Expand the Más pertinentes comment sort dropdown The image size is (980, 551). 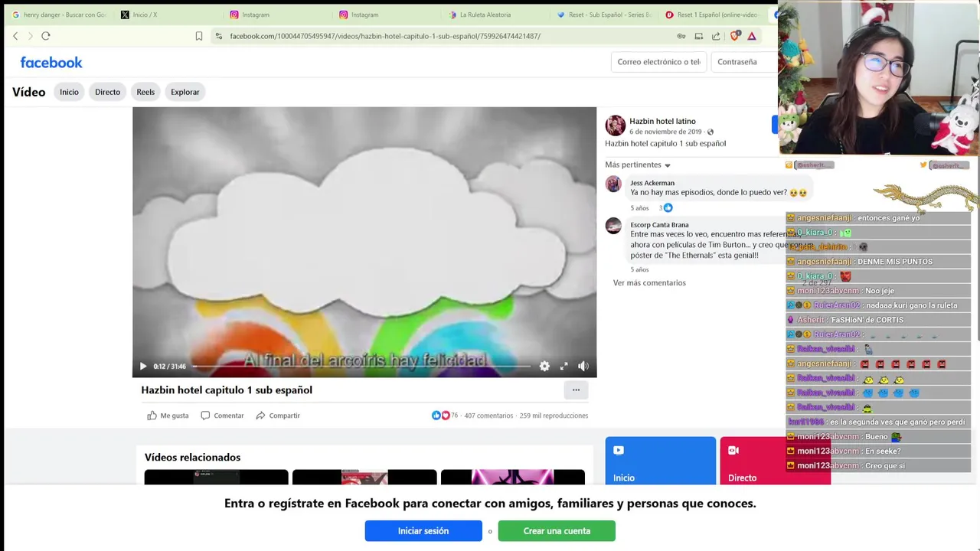638,165
